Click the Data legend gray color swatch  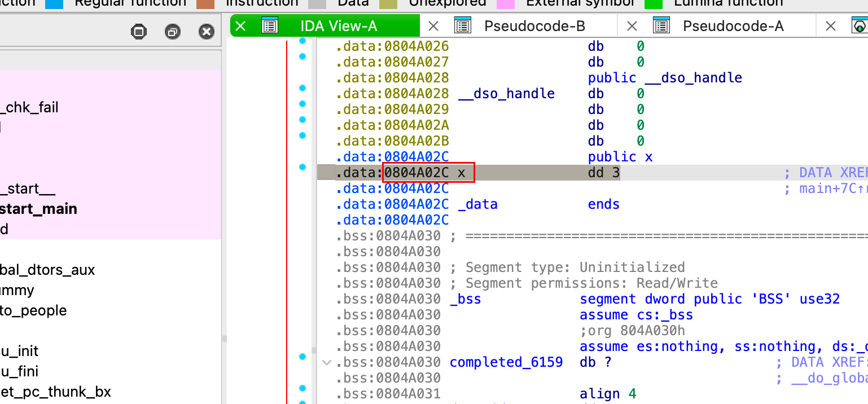[x=318, y=3]
